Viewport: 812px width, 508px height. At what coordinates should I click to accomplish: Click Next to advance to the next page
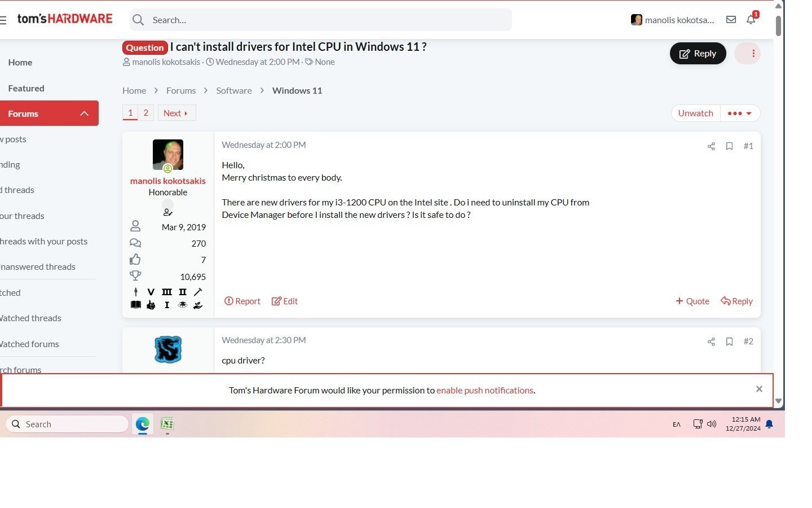(176, 113)
